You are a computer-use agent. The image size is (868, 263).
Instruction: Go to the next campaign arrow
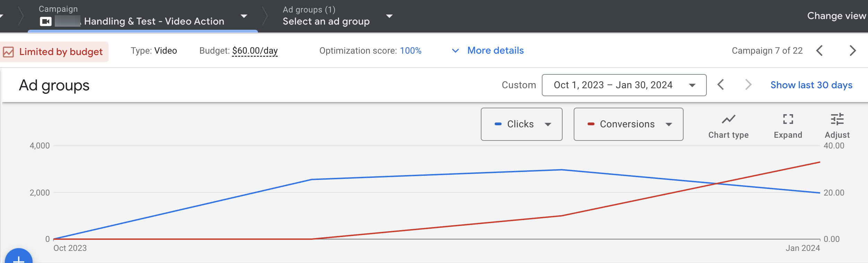coord(852,51)
